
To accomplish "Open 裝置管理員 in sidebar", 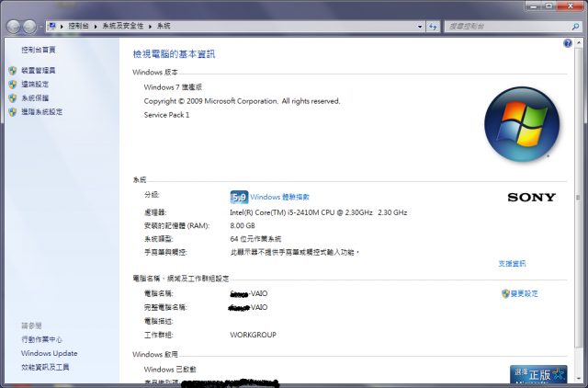I will [39, 70].
